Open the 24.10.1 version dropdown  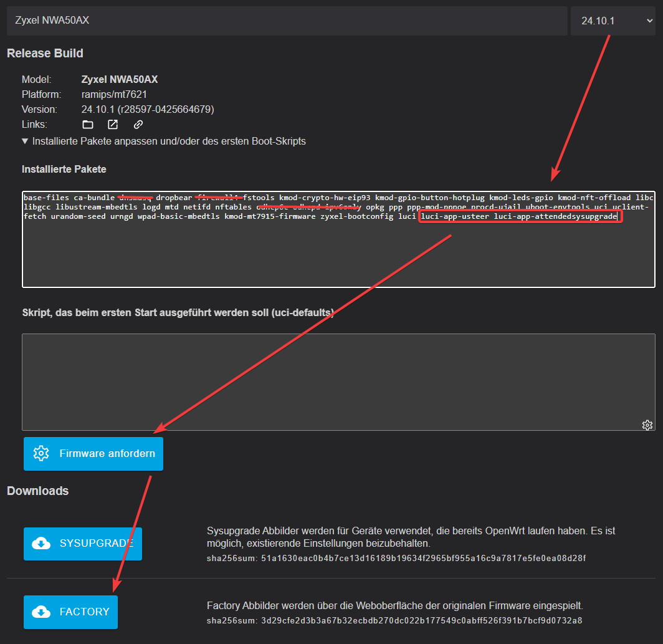pyautogui.click(x=613, y=21)
